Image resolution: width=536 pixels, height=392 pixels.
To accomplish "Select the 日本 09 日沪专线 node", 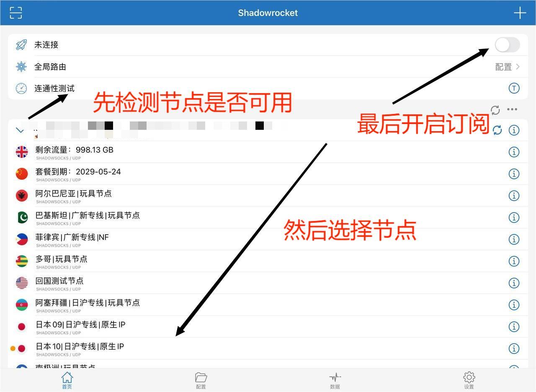I will (80, 327).
